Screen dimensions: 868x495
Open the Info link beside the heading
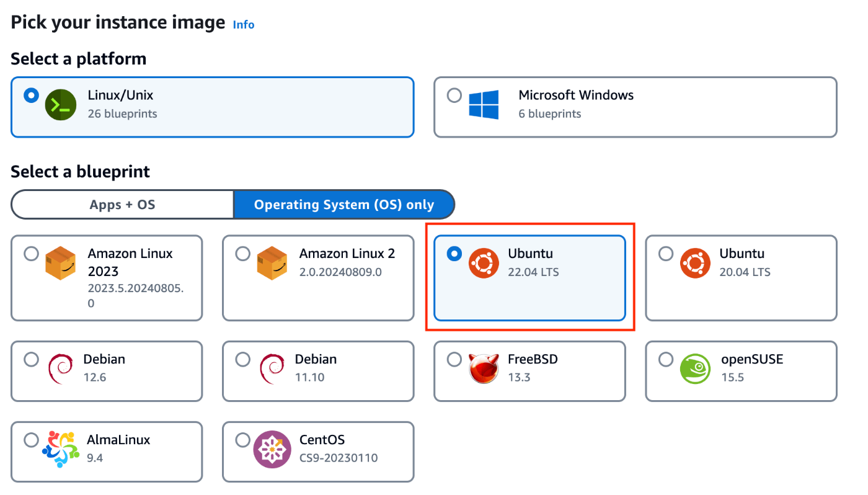point(244,24)
